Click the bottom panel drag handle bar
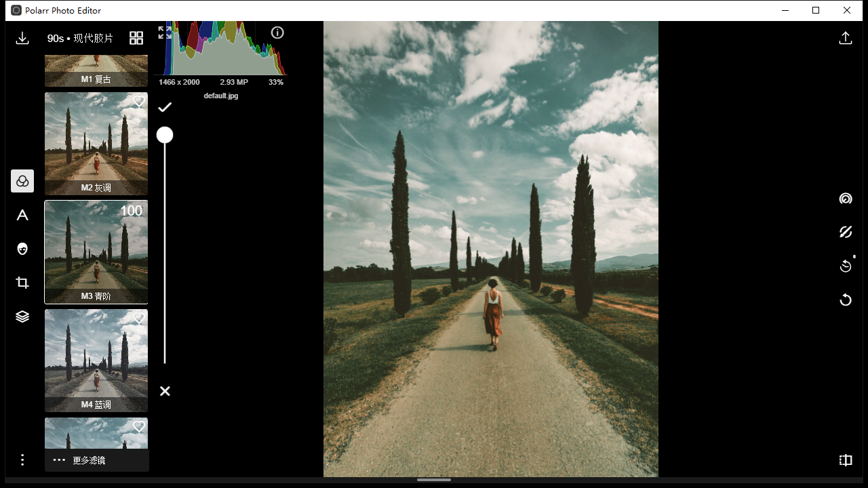The height and width of the screenshot is (488, 868). 434,480
